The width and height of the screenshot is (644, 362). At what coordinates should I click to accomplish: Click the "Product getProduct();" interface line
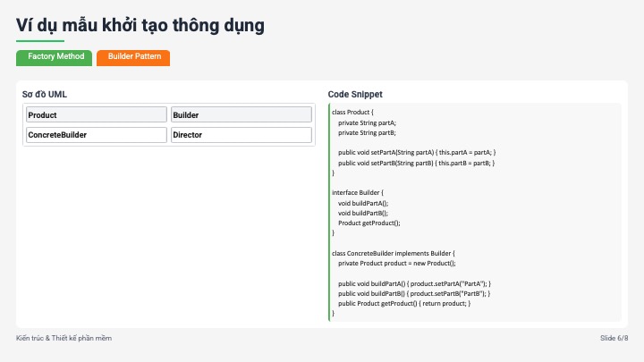tap(369, 223)
